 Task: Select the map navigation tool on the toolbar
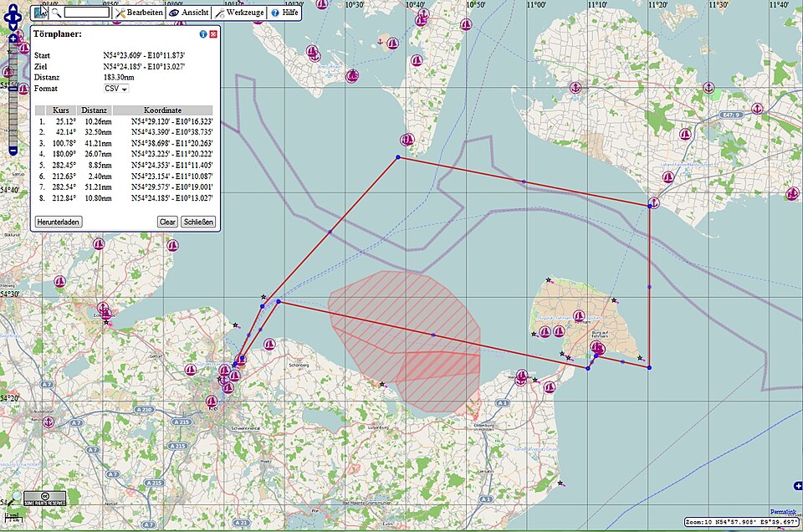point(41,13)
